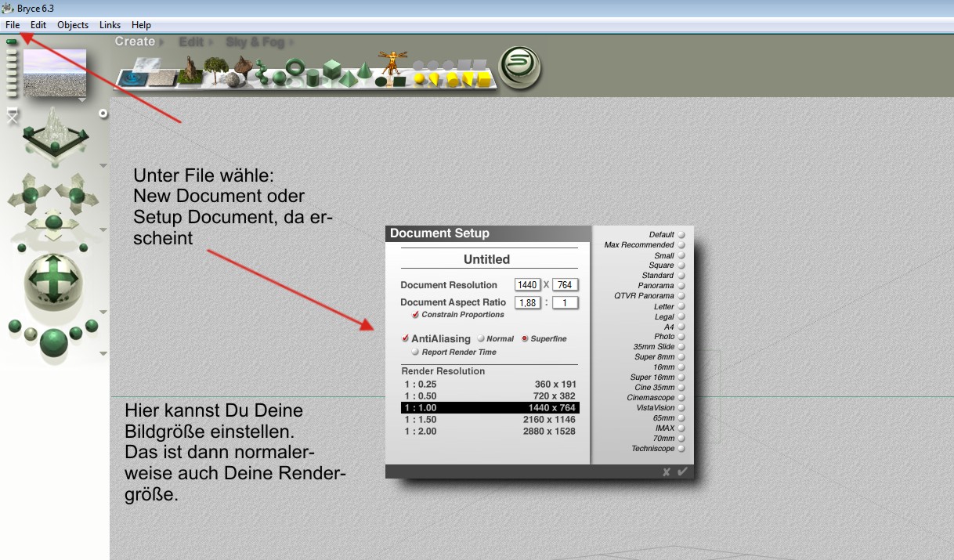Click the director's chair camera icon
954x560 pixels.
coord(12,116)
